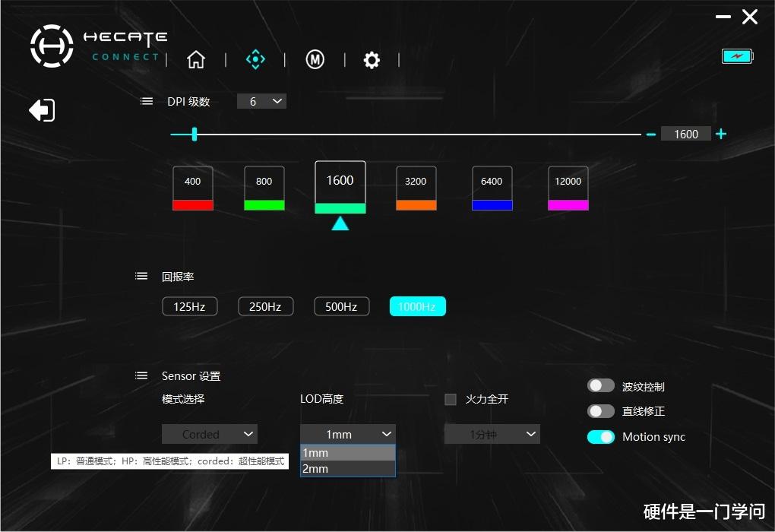This screenshot has height=532, width=775.
Task: Select 500Hz polling rate
Action: [x=342, y=306]
